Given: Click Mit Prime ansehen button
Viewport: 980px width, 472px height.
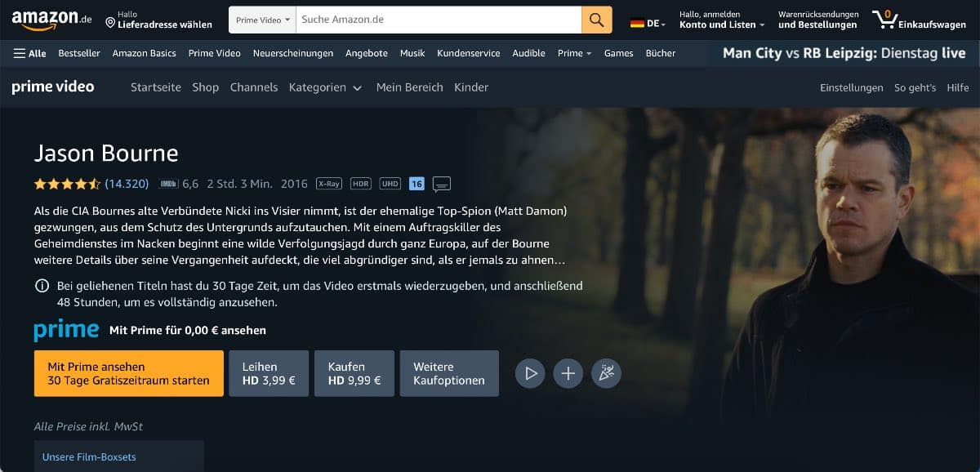Looking at the screenshot, I should [129, 373].
